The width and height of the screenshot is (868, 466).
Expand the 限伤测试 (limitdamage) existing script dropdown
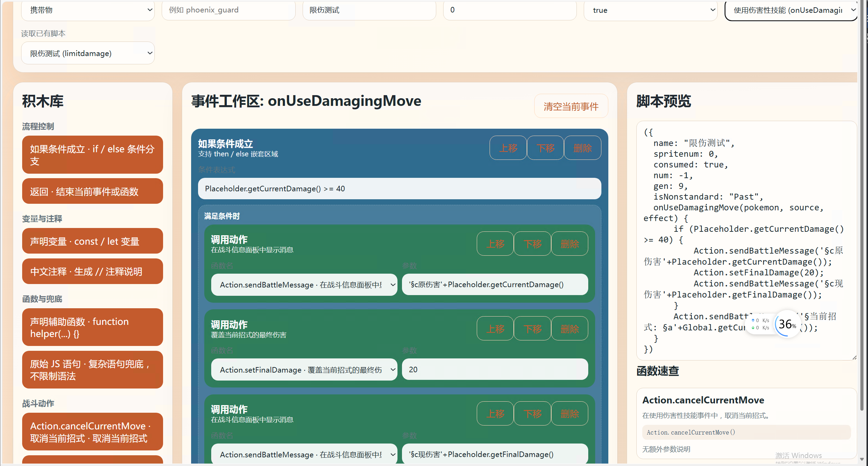coord(88,53)
